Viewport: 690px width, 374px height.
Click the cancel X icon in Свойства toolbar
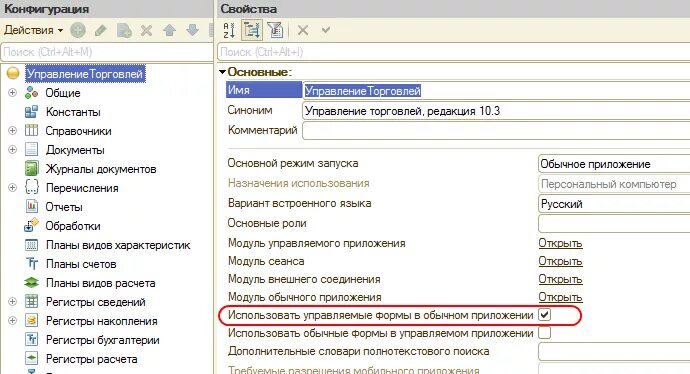click(303, 30)
